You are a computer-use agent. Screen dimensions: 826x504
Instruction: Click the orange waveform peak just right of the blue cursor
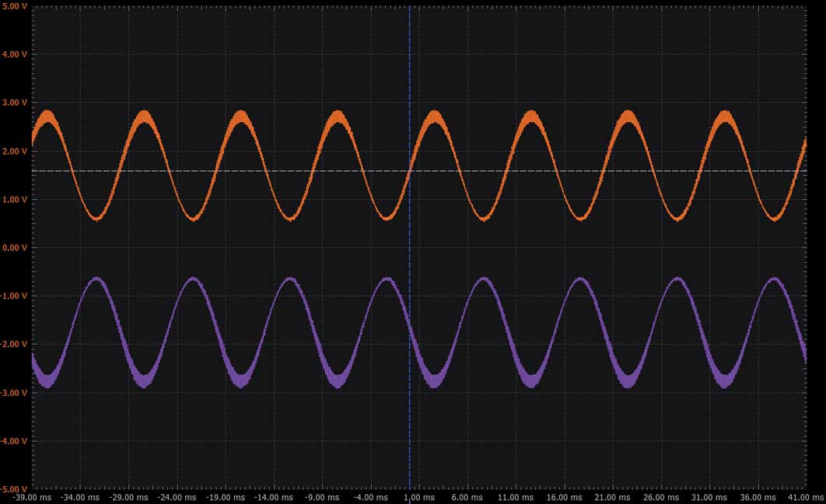point(434,117)
